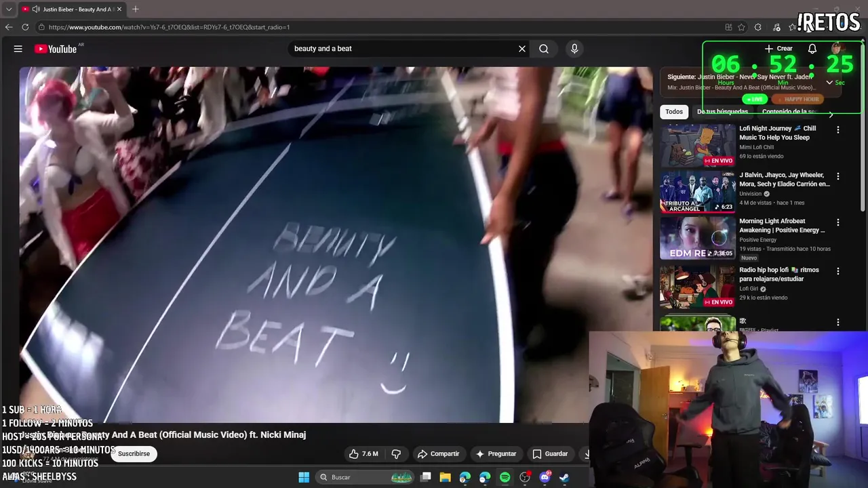This screenshot has height=488, width=868.
Task: Select the Contenido de la serie chip
Action: [789, 112]
